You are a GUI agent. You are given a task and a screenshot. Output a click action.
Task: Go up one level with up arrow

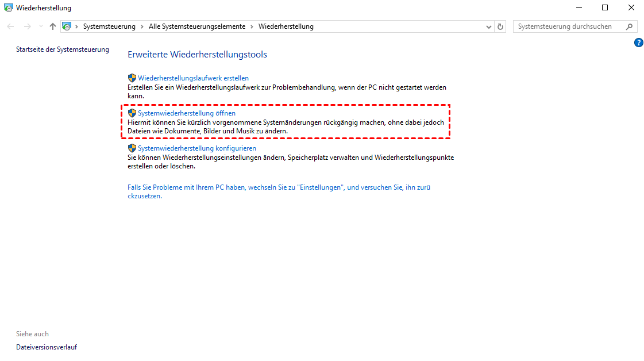[53, 26]
